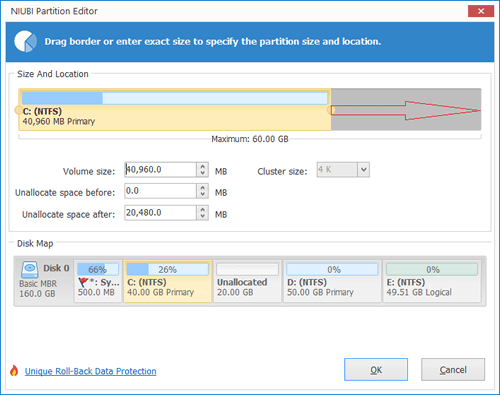Click the pie-chart partition icon in the banner
Image resolution: width=500 pixels, height=395 pixels.
point(25,41)
